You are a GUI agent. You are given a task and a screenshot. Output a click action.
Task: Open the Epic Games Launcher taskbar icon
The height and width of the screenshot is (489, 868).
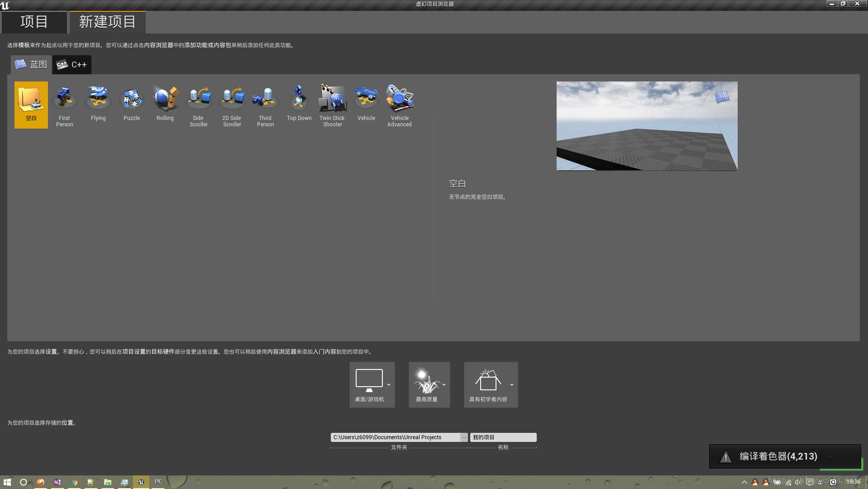158,482
